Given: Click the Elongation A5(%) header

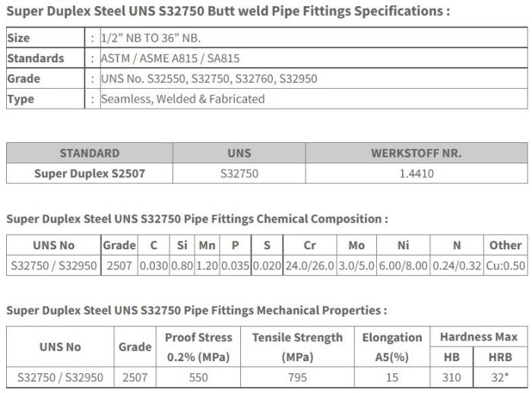Looking at the screenshot, I should pos(391,347).
